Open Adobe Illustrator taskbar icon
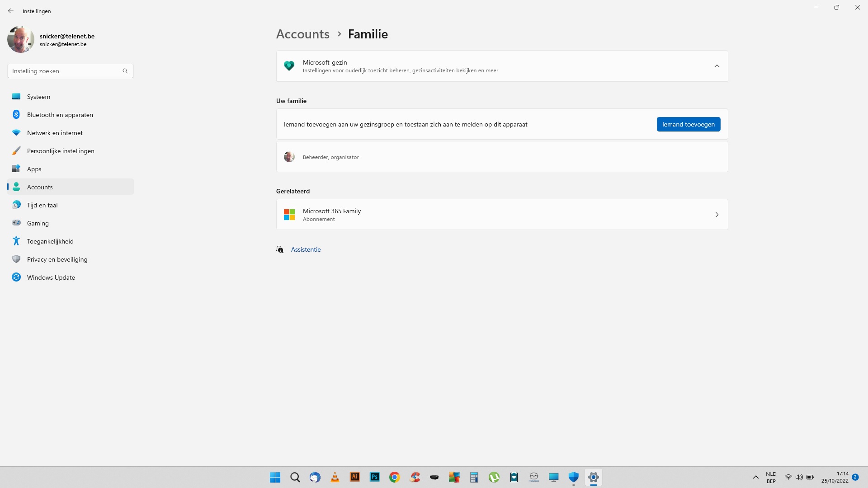This screenshot has width=868, height=488. click(355, 477)
